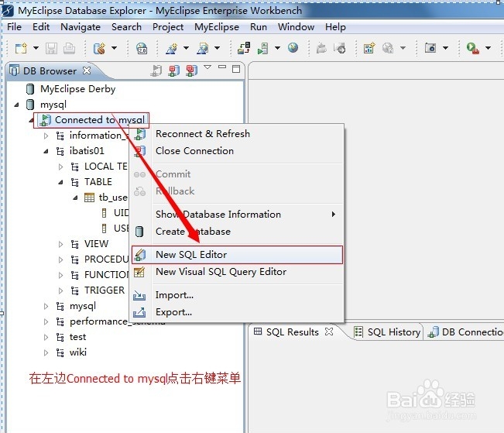Image resolution: width=504 pixels, height=433 pixels.
Task: Open the Project menu
Action: point(168,27)
